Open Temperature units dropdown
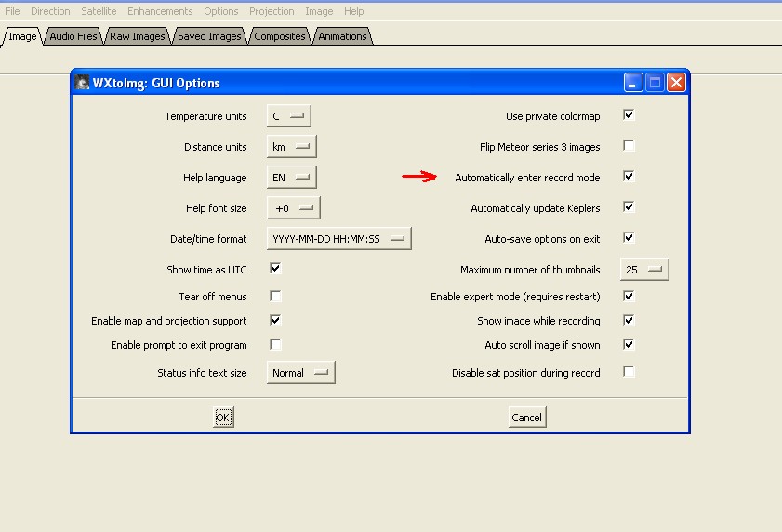The image size is (782, 532). click(x=289, y=116)
